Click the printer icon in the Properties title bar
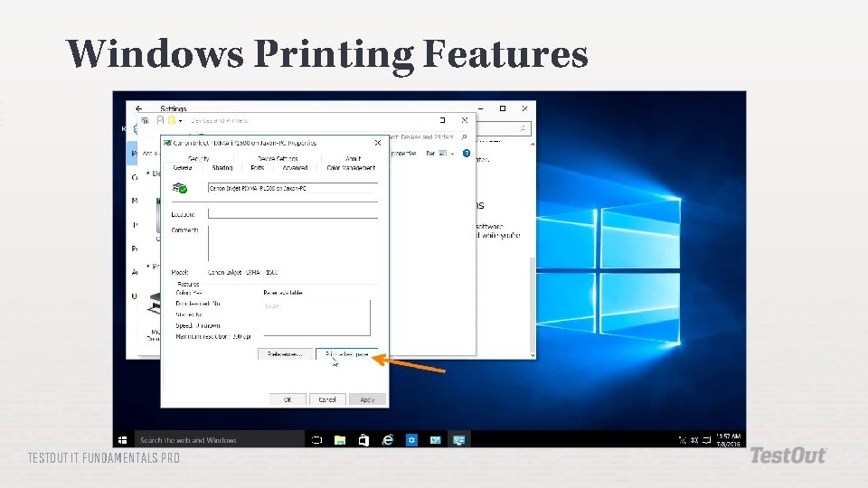868x488 pixels. 167,143
